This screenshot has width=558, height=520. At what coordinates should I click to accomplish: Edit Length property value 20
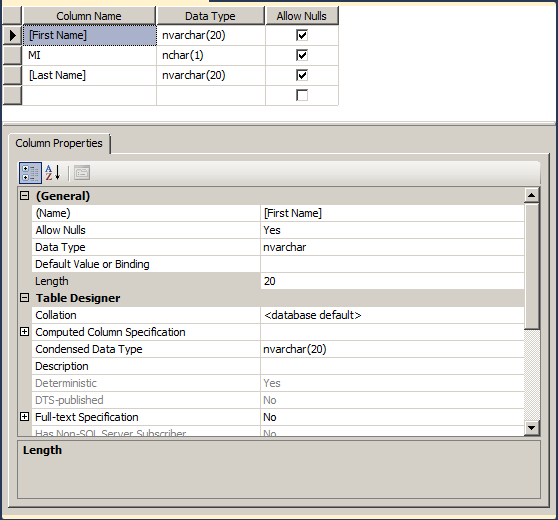coord(392,281)
